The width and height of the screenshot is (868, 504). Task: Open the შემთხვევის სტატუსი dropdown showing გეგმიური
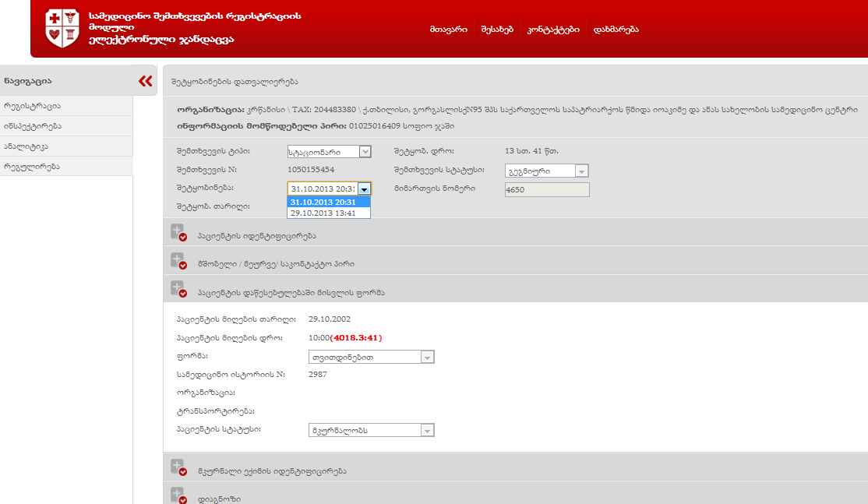tap(549, 171)
